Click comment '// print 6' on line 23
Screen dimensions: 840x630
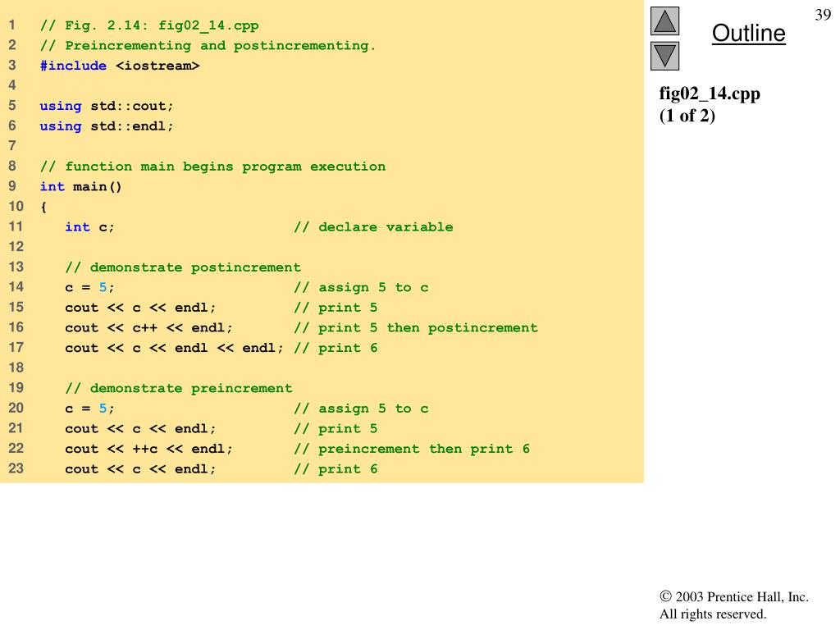[x=336, y=469]
